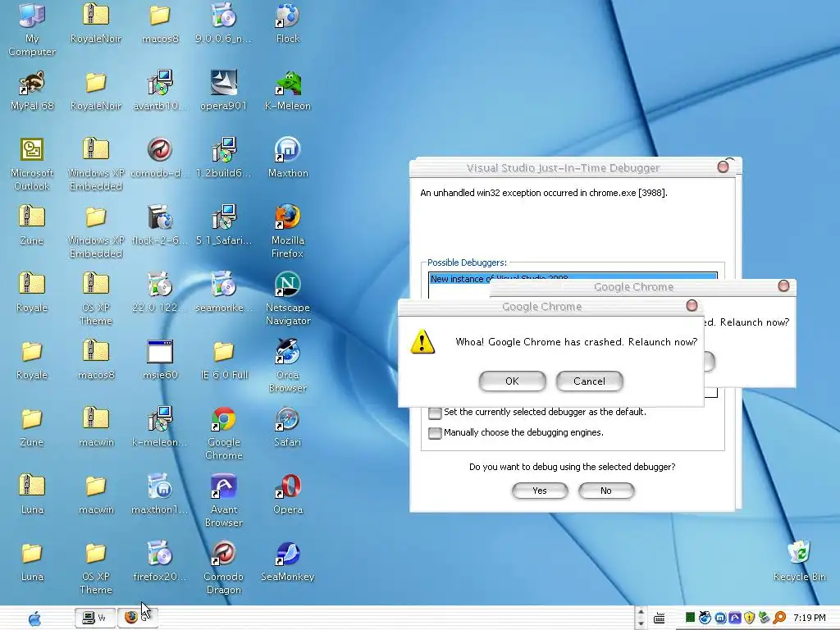Launch Comodo Dragon desktop shortcut
Viewport: 840px width, 630px height.
pyautogui.click(x=223, y=568)
